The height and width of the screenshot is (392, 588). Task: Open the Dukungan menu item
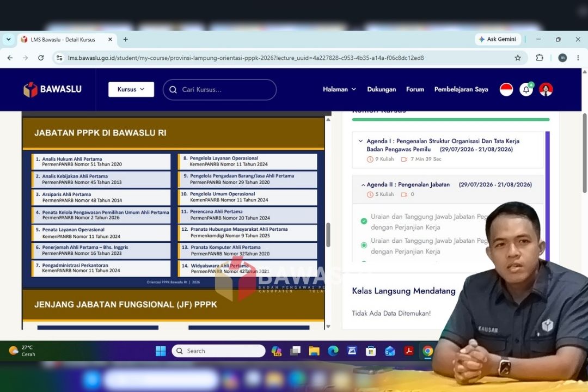381,89
